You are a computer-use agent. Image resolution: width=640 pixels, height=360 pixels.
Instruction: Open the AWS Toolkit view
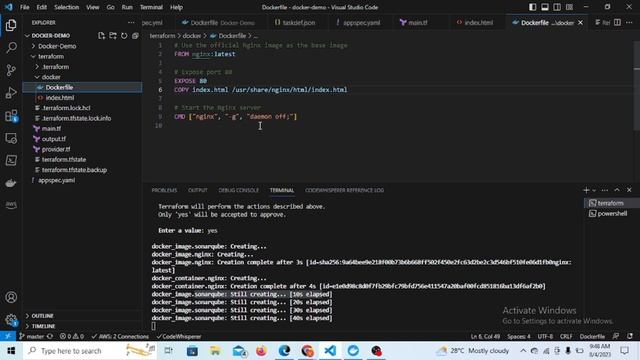(11, 204)
